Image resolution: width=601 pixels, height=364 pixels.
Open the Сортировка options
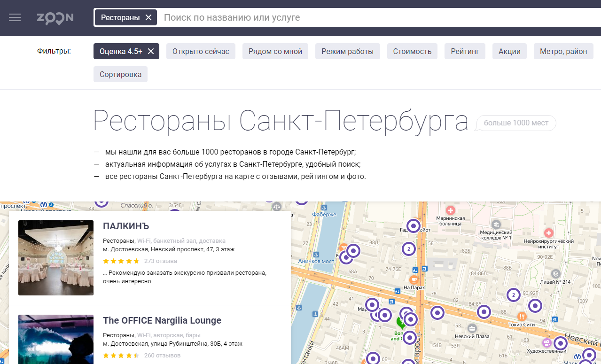(120, 74)
